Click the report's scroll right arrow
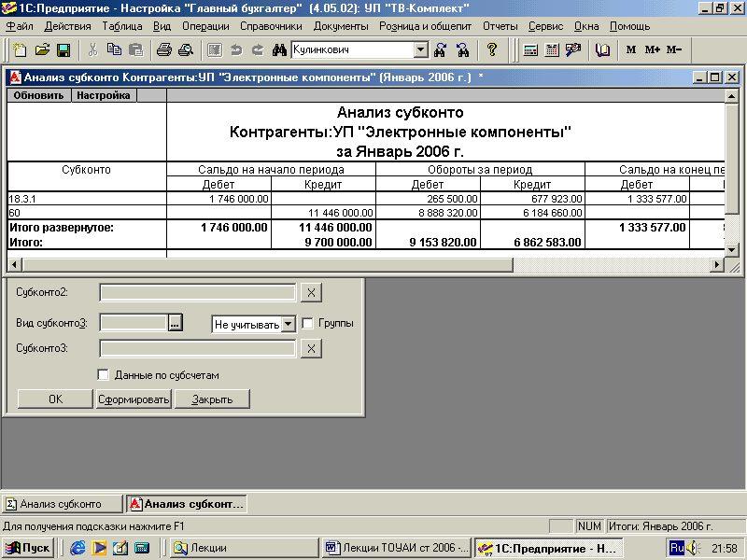This screenshot has height=560, width=747. pos(716,264)
